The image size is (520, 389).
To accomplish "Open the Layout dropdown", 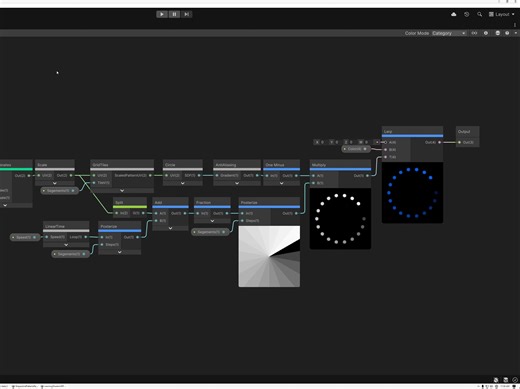I will tap(502, 14).
